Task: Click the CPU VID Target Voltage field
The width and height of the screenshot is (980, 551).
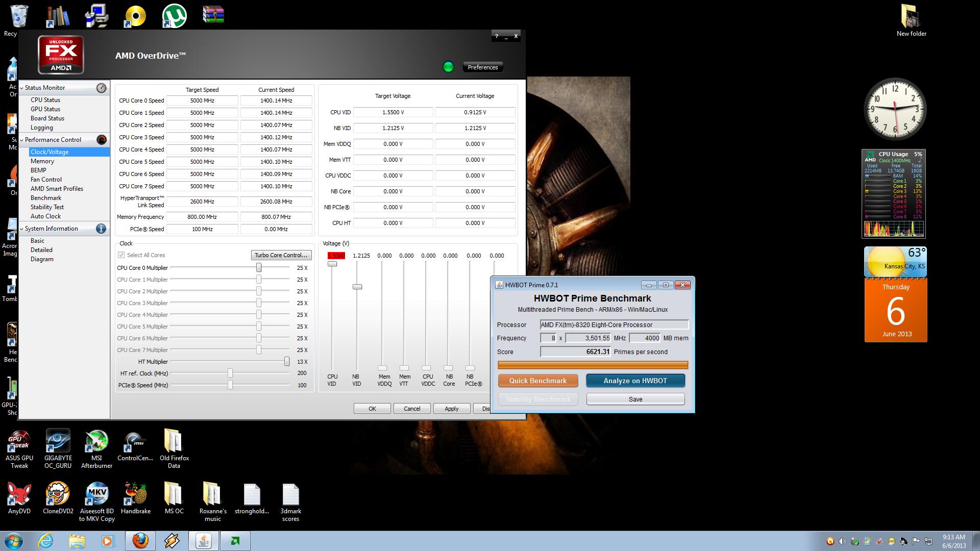Action: [x=393, y=112]
